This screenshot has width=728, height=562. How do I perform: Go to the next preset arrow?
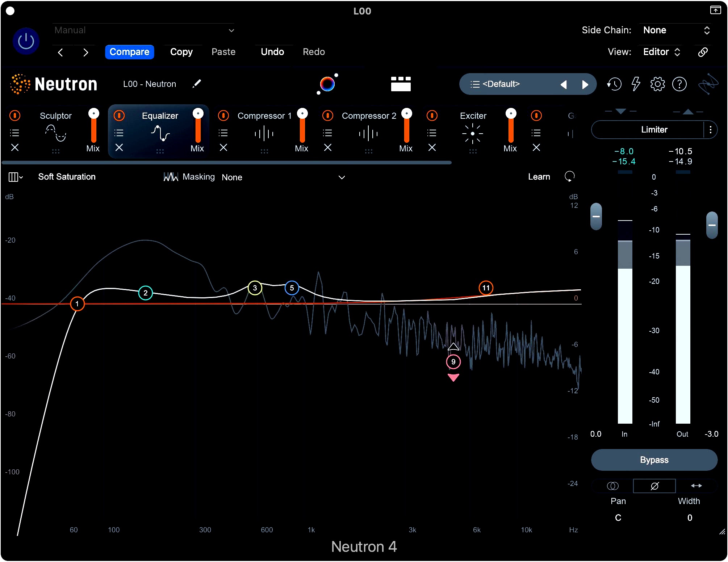(x=85, y=53)
